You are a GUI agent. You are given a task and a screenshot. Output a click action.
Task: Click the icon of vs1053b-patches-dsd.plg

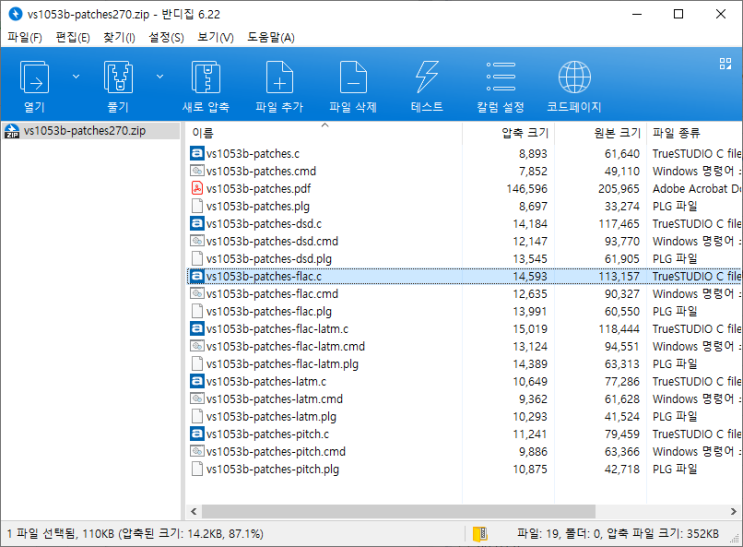[x=197, y=258]
